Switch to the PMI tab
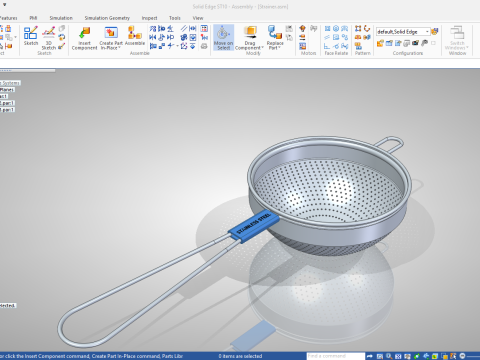This screenshot has height=360, width=480. 33,18
